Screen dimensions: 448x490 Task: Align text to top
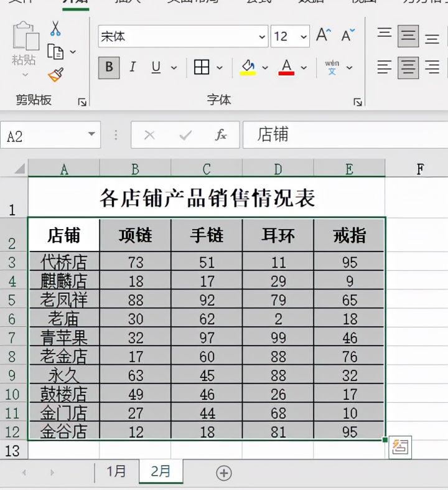[x=385, y=33]
